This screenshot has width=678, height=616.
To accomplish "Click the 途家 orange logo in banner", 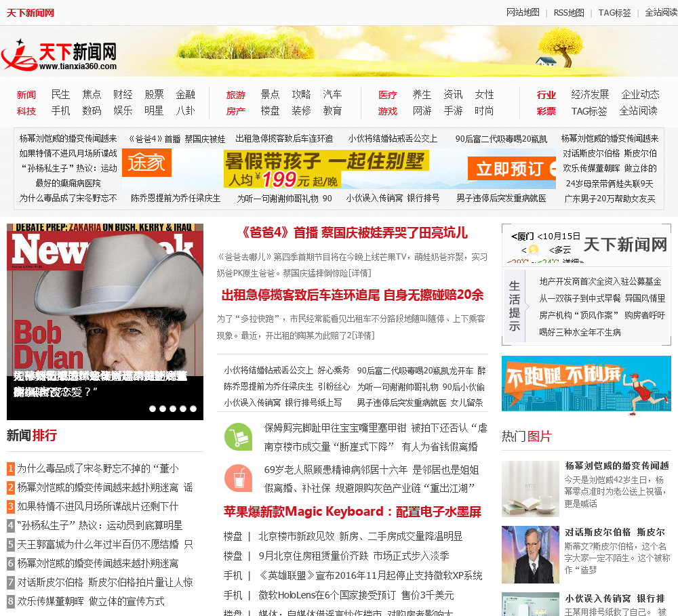I will point(146,163).
